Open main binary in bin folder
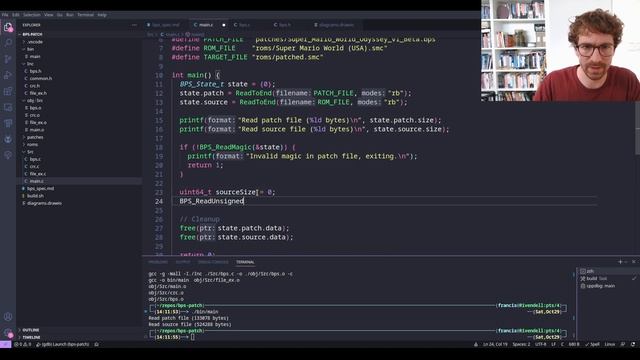The width and height of the screenshot is (640, 360). pyautogui.click(x=80, y=56)
